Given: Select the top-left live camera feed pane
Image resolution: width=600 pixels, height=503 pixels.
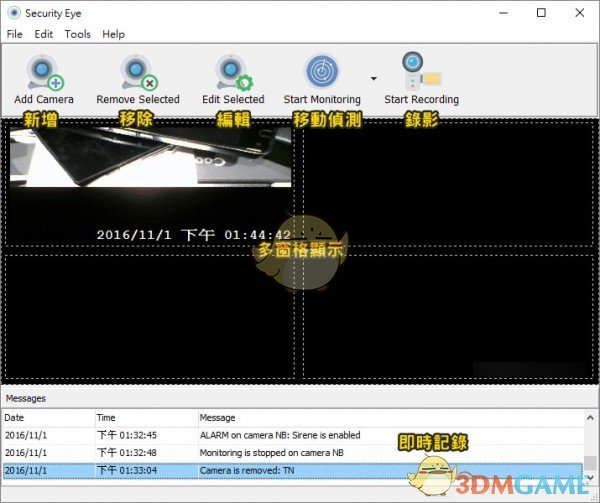Looking at the screenshot, I should tap(150, 184).
